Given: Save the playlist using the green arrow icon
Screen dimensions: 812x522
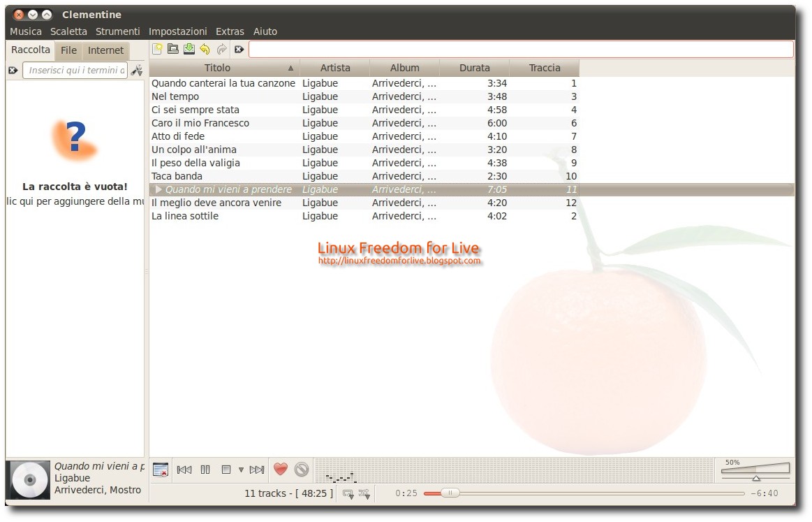Looking at the screenshot, I should pyautogui.click(x=189, y=49).
